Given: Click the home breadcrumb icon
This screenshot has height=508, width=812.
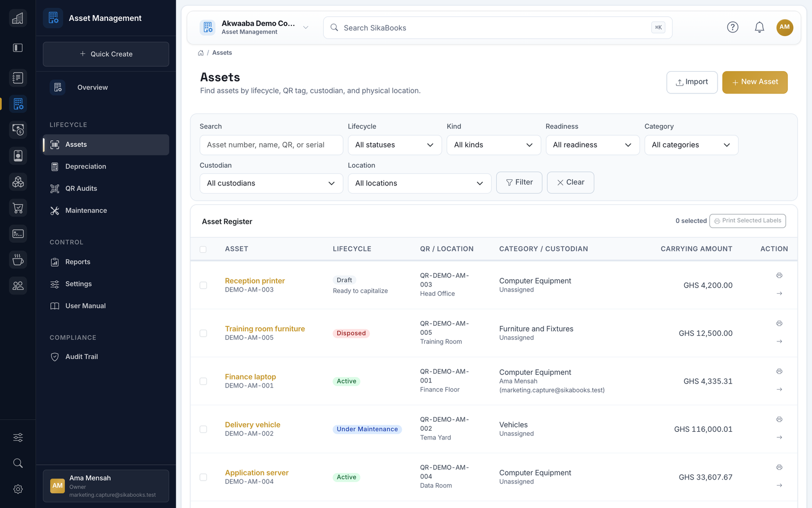Looking at the screenshot, I should (x=201, y=53).
